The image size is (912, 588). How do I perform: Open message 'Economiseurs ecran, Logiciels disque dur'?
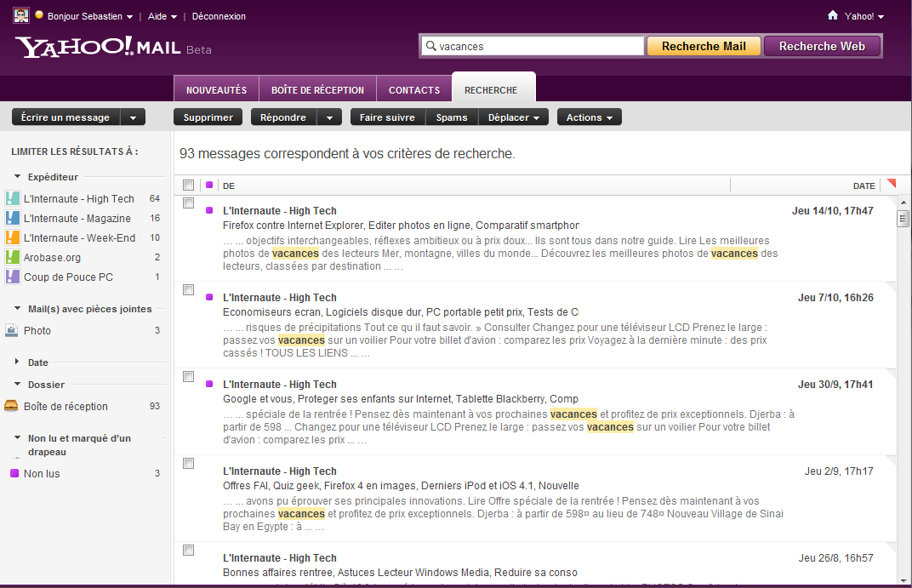(x=401, y=311)
